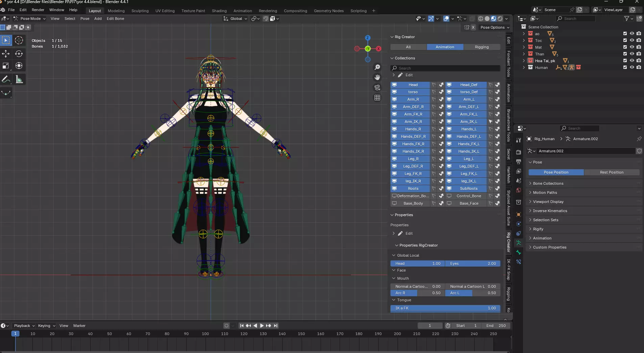Select the Annotate tool

coord(6,79)
